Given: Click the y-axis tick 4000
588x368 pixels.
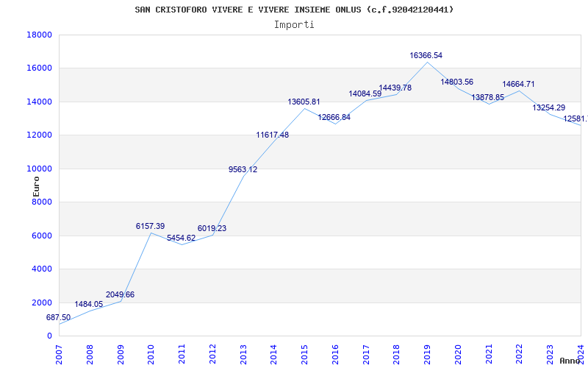Looking at the screenshot, I should (42, 269).
